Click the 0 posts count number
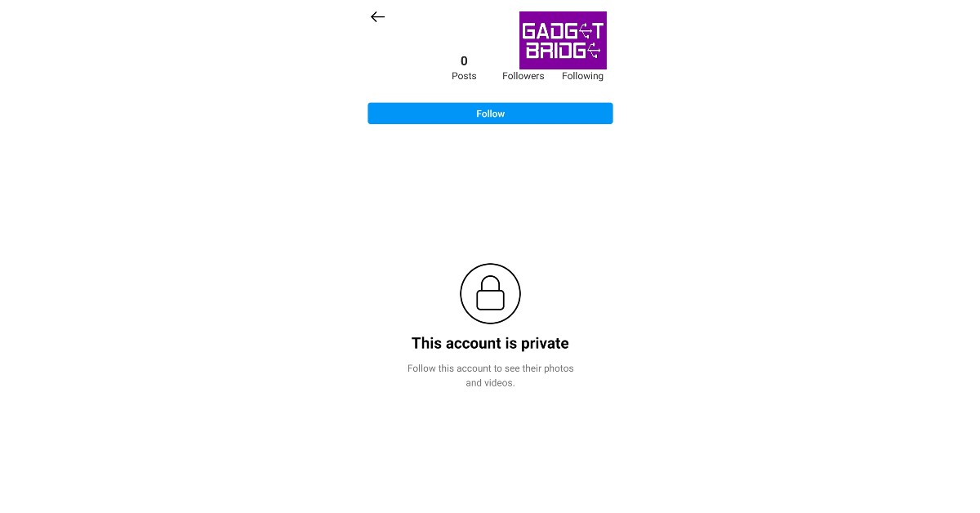Viewport: 980px width, 513px height. (464, 61)
